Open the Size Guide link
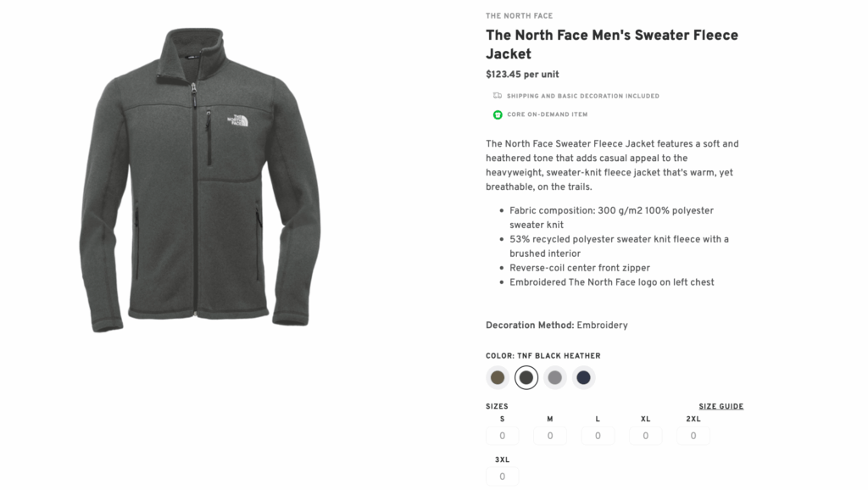The image size is (868, 490). [x=720, y=406]
